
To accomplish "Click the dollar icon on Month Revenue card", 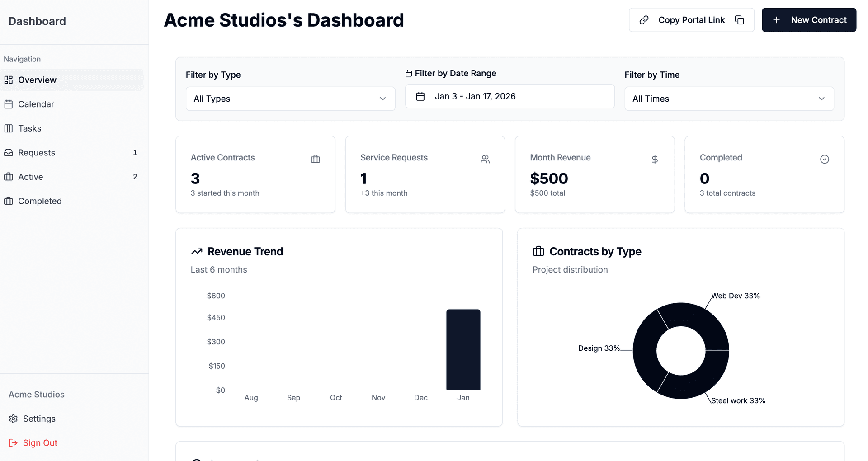I will 655,159.
